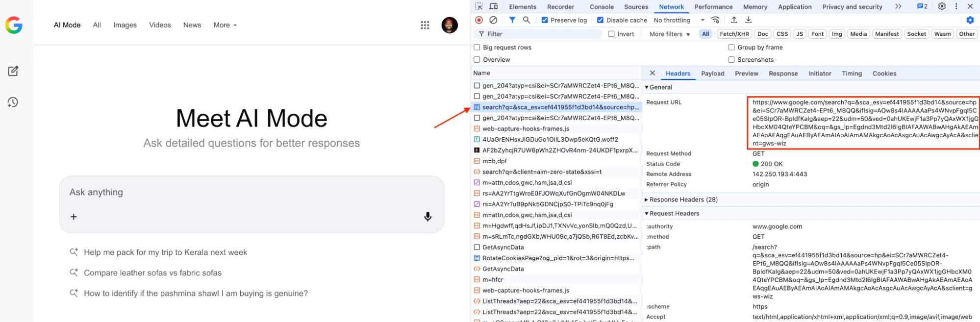Image resolution: width=980 pixels, height=322 pixels.
Task: Enable the Overview checkbox
Action: [477, 60]
